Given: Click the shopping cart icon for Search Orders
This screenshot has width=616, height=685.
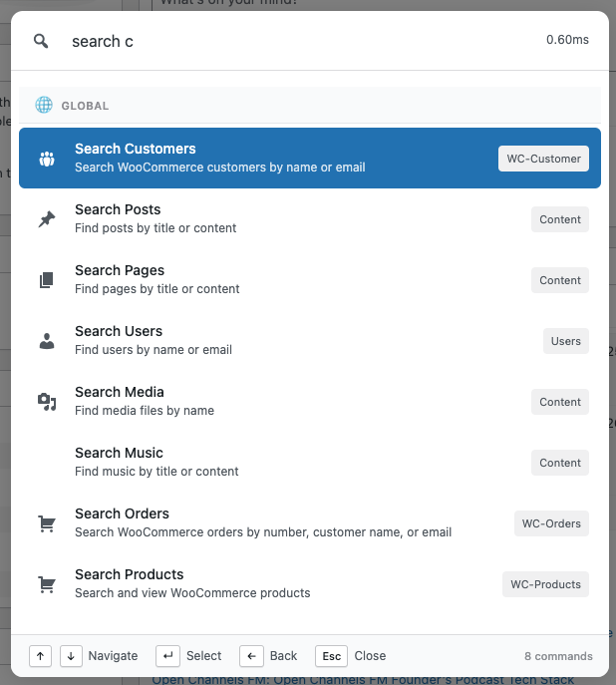Looking at the screenshot, I should [x=47, y=523].
